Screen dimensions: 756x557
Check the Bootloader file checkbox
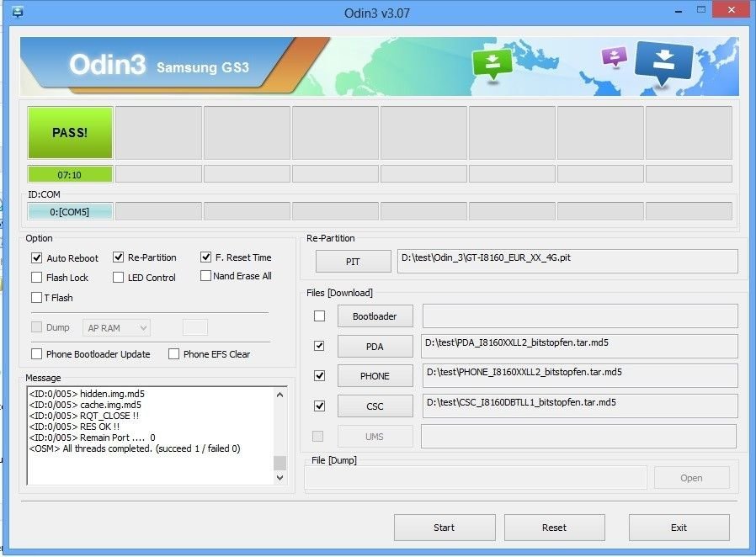pos(319,316)
